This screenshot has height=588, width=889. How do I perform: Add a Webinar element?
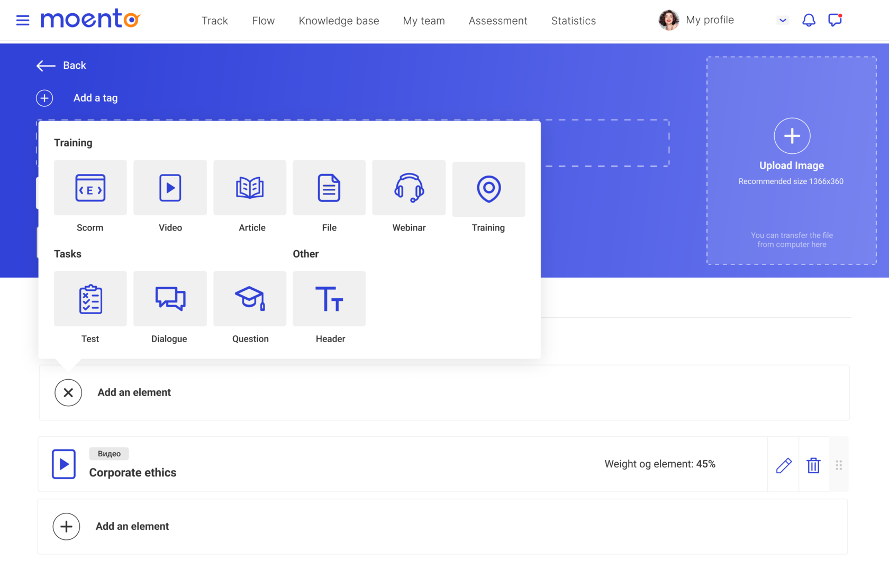tap(409, 188)
